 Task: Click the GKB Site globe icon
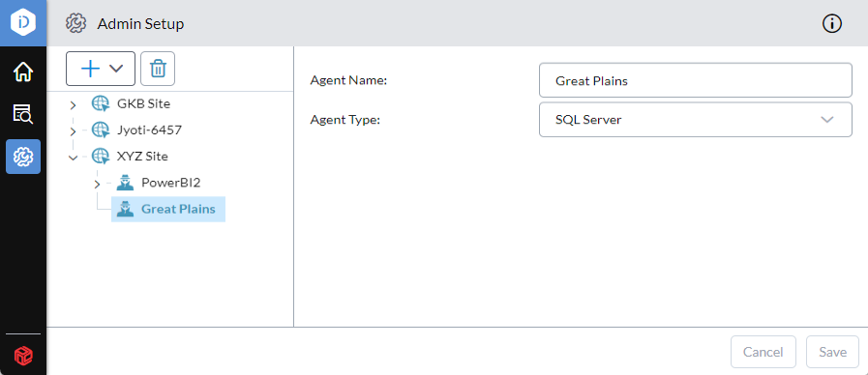(101, 103)
